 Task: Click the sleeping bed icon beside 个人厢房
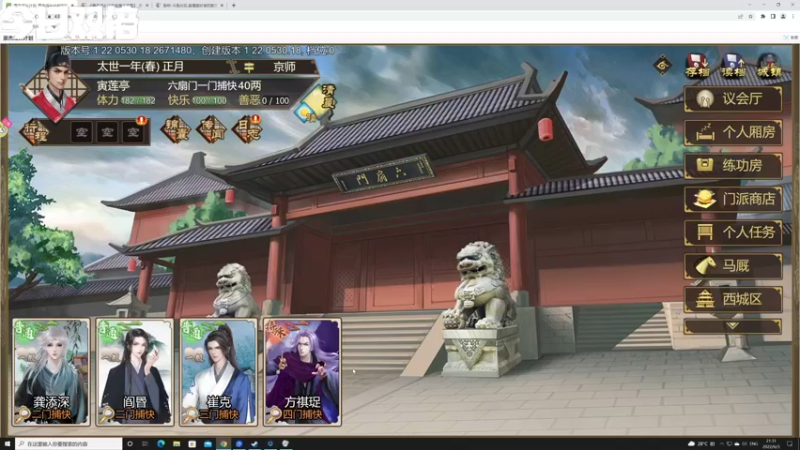pyautogui.click(x=705, y=132)
